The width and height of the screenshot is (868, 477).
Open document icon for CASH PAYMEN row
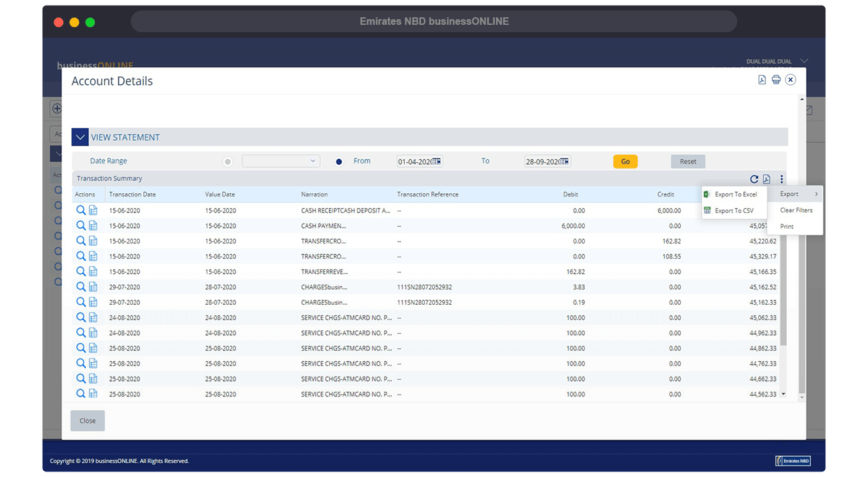pyautogui.click(x=93, y=226)
